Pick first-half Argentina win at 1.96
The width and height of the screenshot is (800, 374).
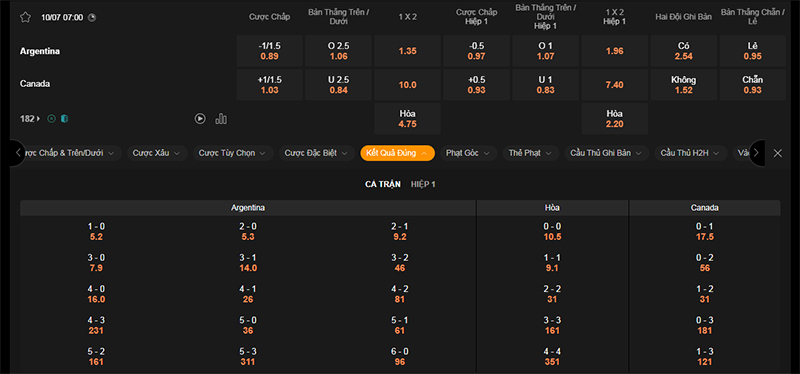[614, 51]
